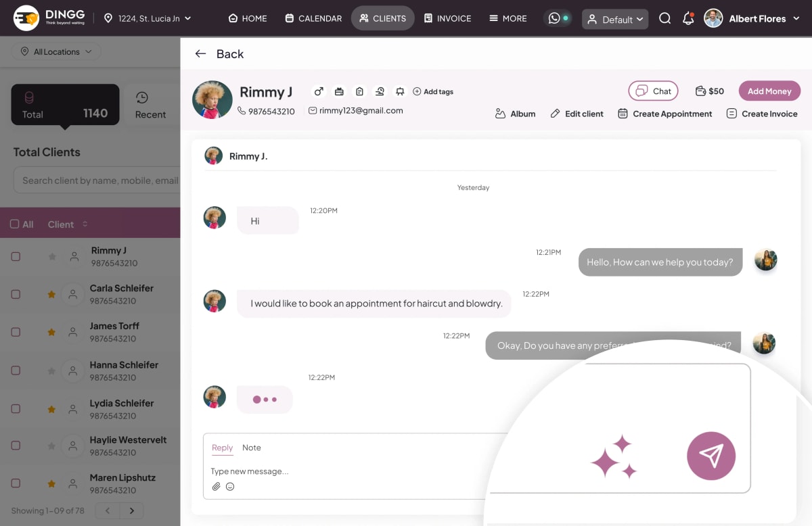Click the send paper-plane button
The image size is (812, 526).
711,456
